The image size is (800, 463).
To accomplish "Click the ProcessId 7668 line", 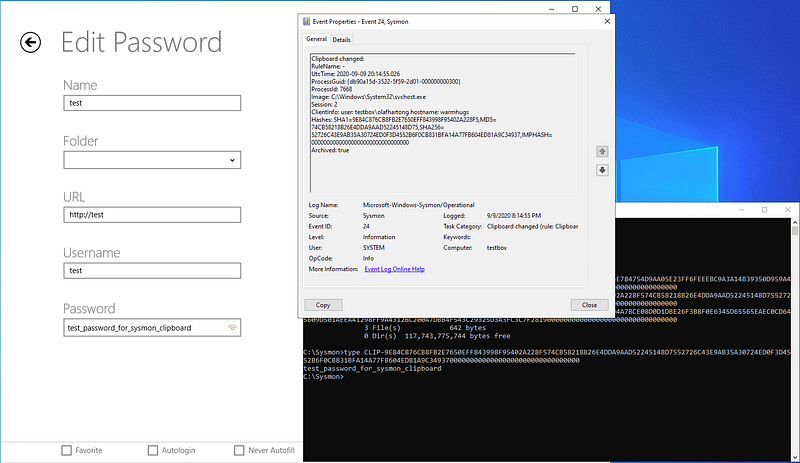I will tap(332, 89).
